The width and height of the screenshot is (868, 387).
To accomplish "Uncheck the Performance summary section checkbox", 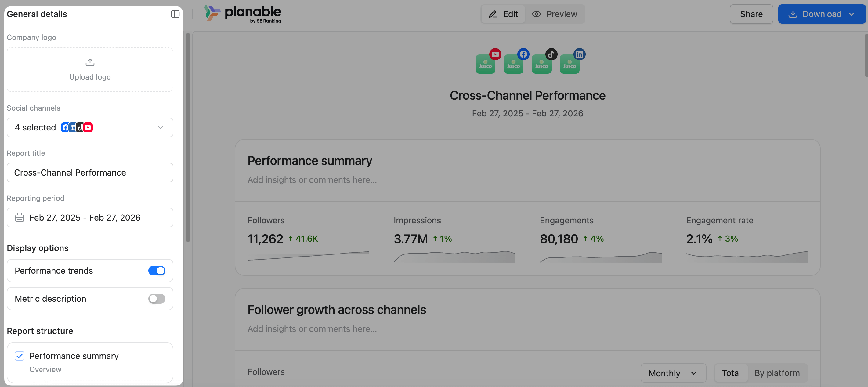I will [x=20, y=356].
